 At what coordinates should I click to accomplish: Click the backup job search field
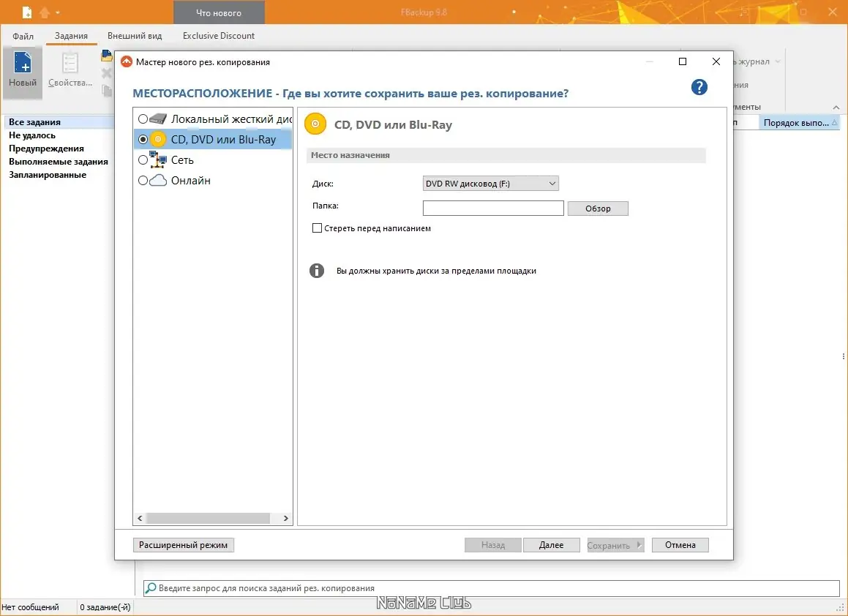click(x=491, y=588)
